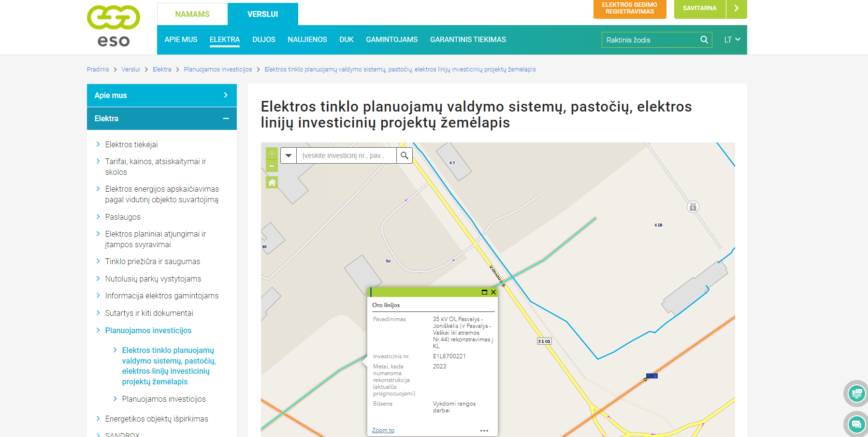This screenshot has width=868, height=437.
Task: Click the substation marker on the map
Action: (693, 207)
